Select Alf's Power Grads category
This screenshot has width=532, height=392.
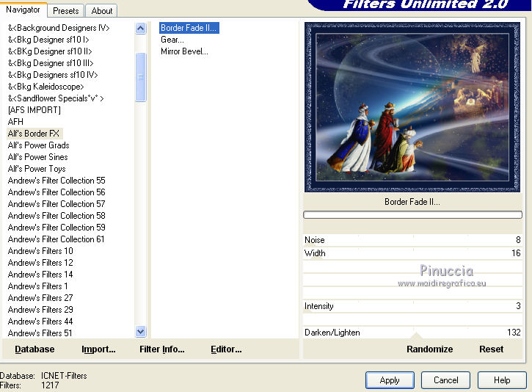(38, 145)
